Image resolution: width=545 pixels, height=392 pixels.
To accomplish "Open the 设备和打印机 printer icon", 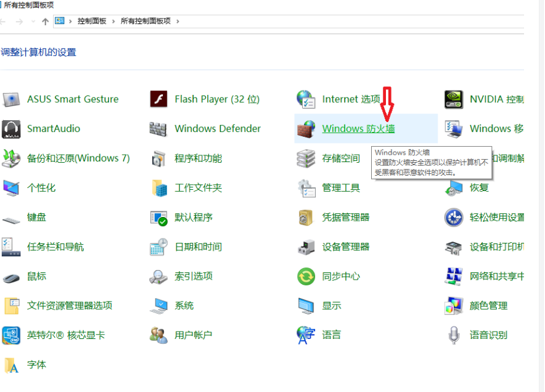I will pos(453,248).
